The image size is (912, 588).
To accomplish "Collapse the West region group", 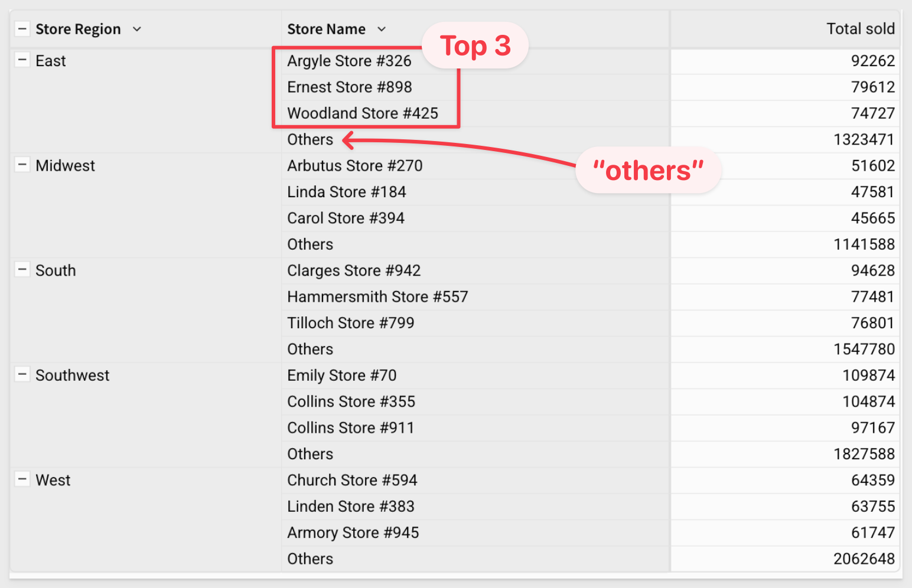I will click(x=22, y=479).
